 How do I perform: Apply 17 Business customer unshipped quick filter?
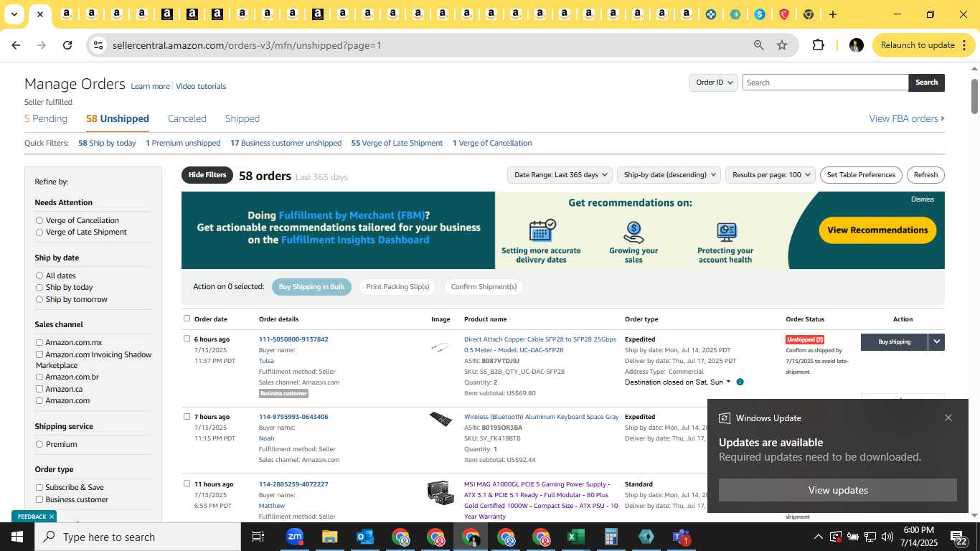coord(286,143)
